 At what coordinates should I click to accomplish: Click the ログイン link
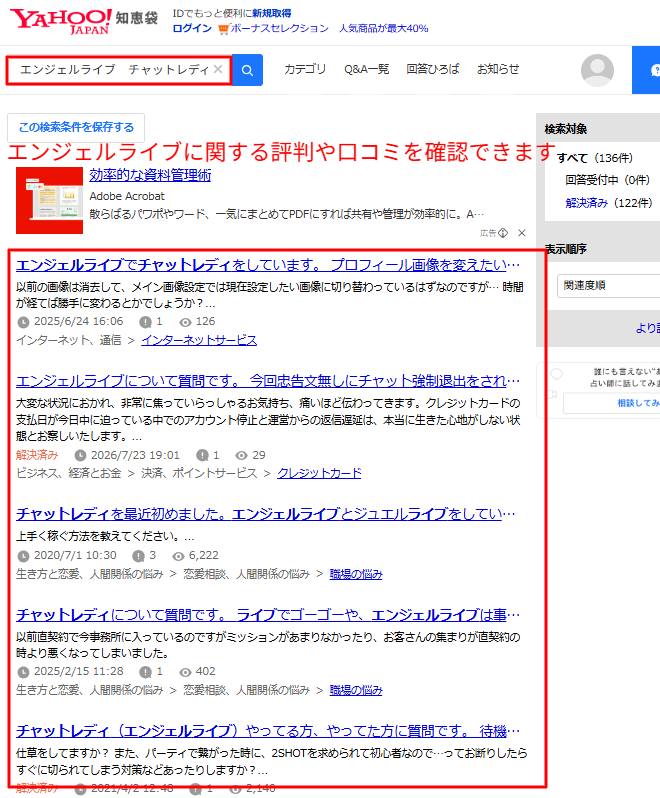(x=192, y=28)
